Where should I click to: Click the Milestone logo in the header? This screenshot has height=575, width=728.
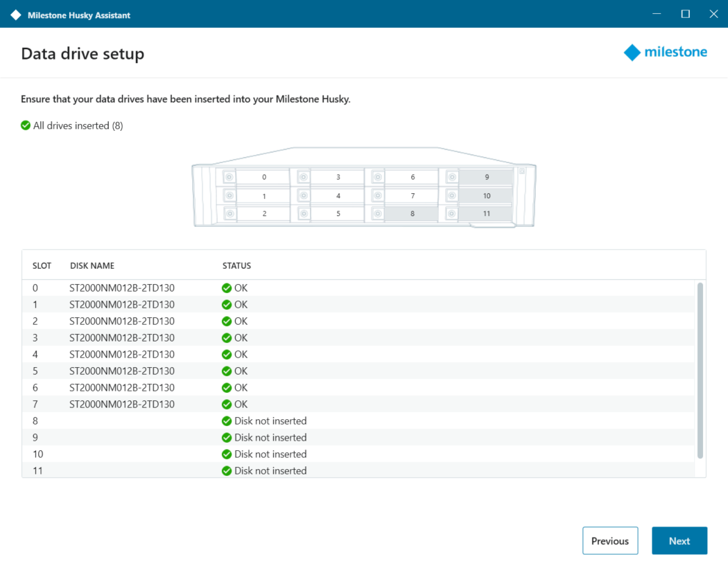(666, 53)
